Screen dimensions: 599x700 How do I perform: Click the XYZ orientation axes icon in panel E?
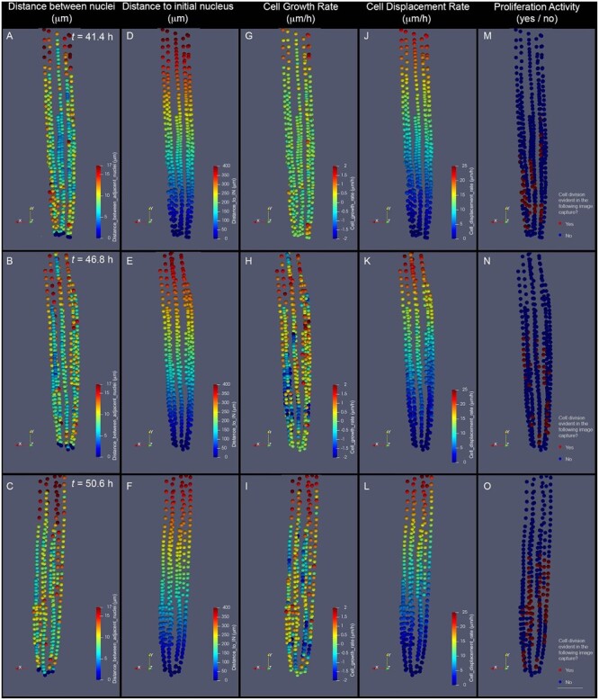tap(145, 439)
